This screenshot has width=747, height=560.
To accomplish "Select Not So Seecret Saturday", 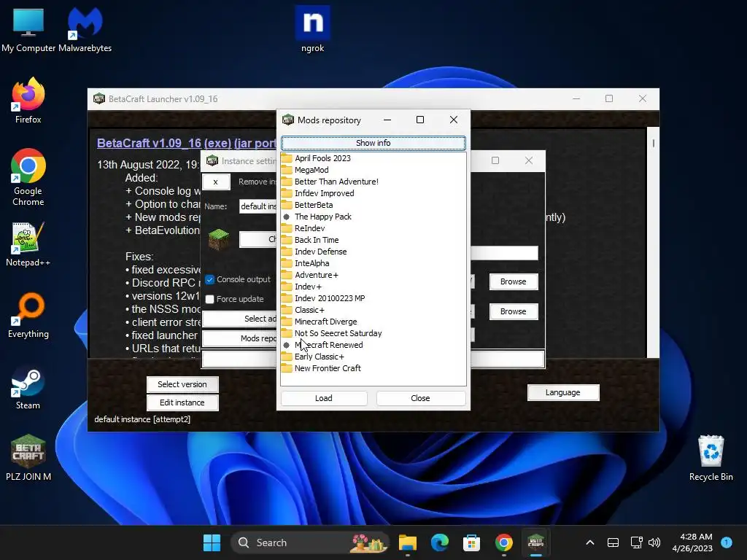I will 338,333.
